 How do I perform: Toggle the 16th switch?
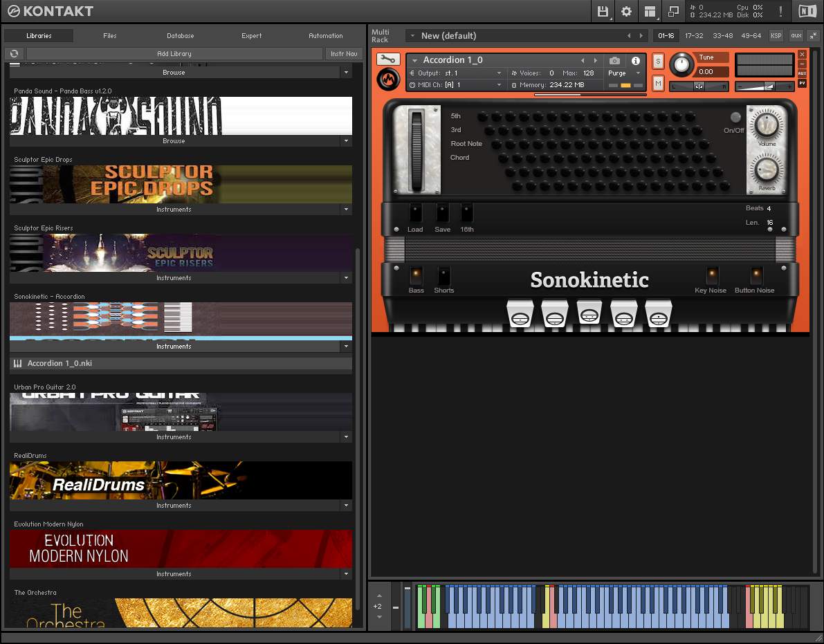(466, 213)
